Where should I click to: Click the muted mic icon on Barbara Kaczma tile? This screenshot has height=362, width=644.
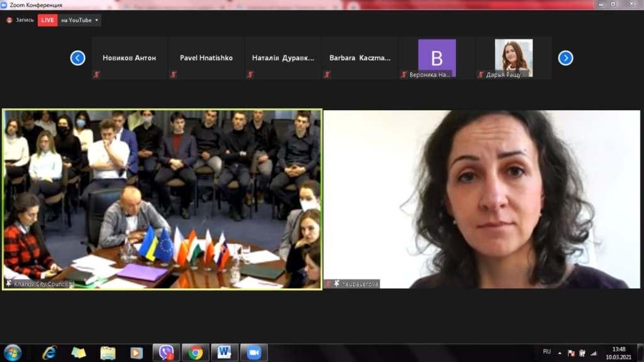click(327, 74)
